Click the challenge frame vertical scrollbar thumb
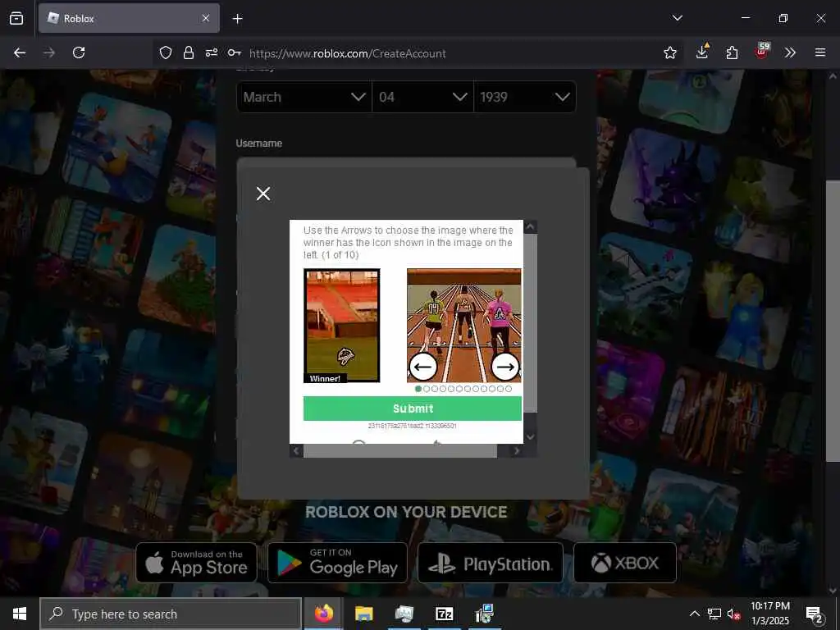Image resolution: width=840 pixels, height=630 pixels. tap(530, 323)
